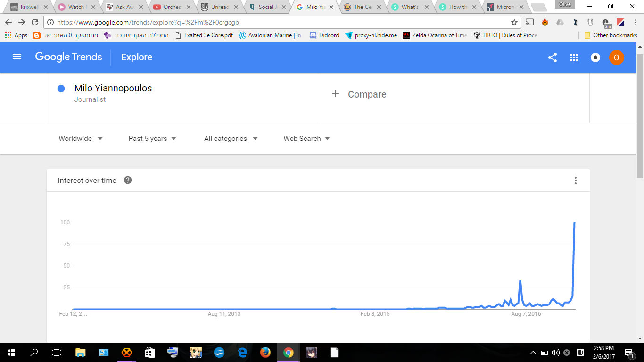Open the Didcord bookmark
Viewport: 644px width, 362px height.
(324, 35)
